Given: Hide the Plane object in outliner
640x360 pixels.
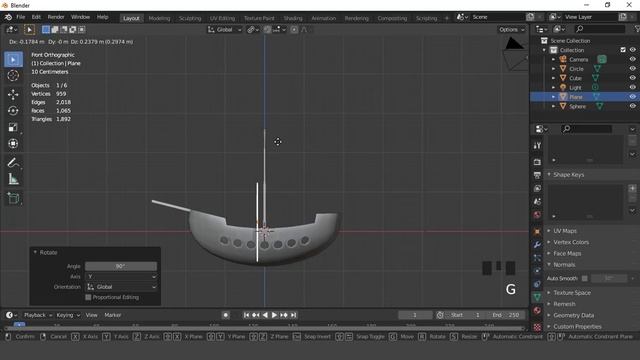Looking at the screenshot, I should tap(632, 97).
